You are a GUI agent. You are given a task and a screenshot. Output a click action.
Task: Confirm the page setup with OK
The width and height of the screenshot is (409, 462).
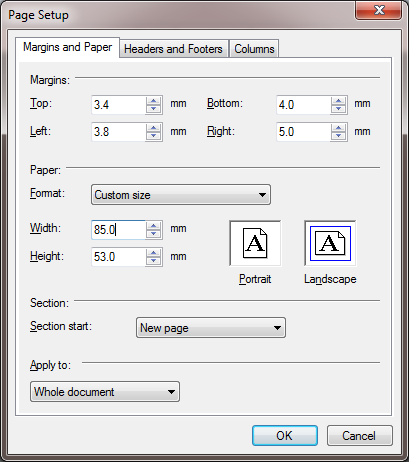[285, 435]
